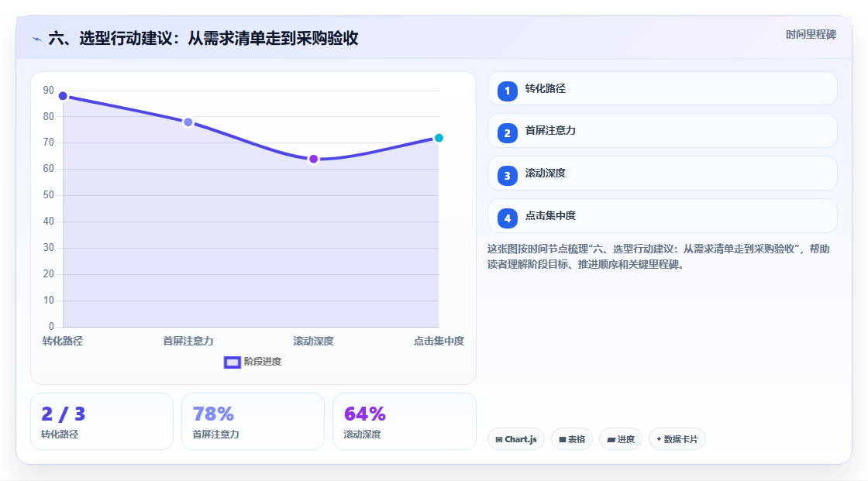Click the number 4 badge for 点击集中度

[507, 218]
